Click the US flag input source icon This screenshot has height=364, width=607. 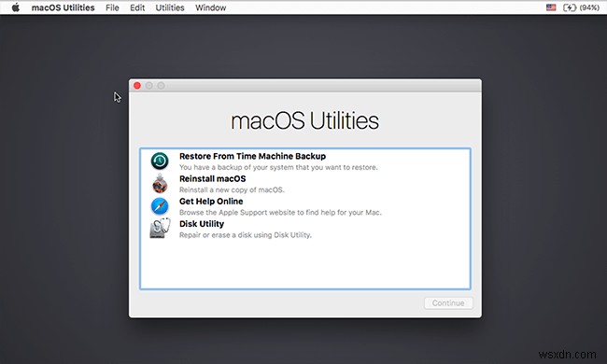tap(551, 7)
